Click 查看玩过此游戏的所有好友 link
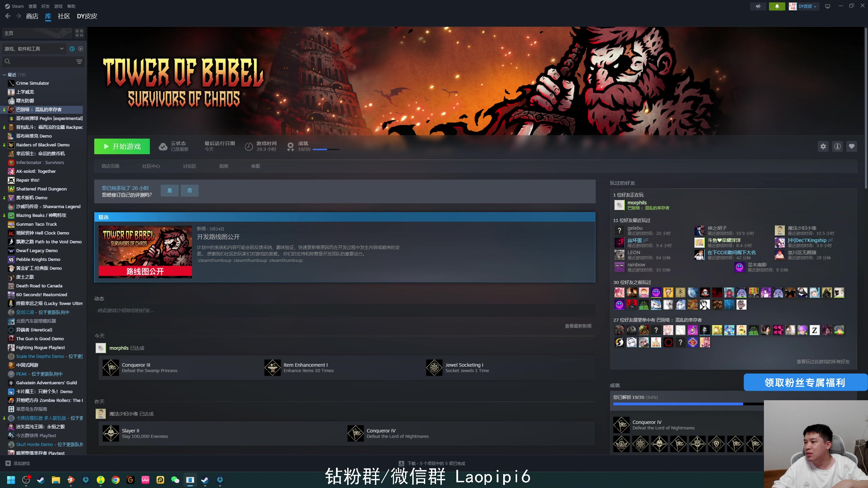 coord(823,362)
